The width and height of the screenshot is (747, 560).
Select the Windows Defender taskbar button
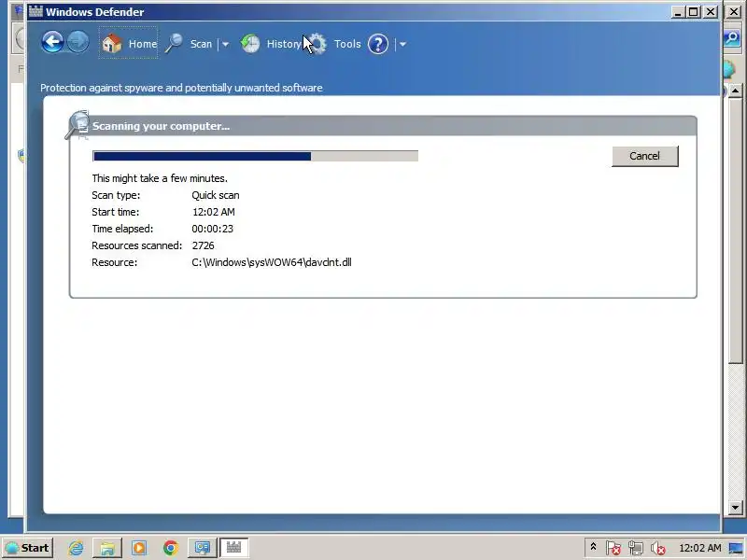[x=233, y=548]
